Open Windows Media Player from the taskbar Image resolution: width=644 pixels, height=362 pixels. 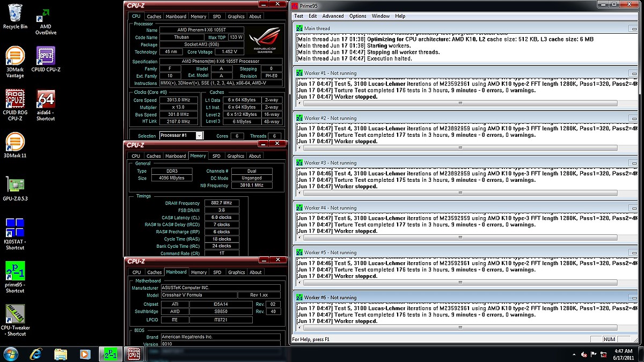pos(85,354)
